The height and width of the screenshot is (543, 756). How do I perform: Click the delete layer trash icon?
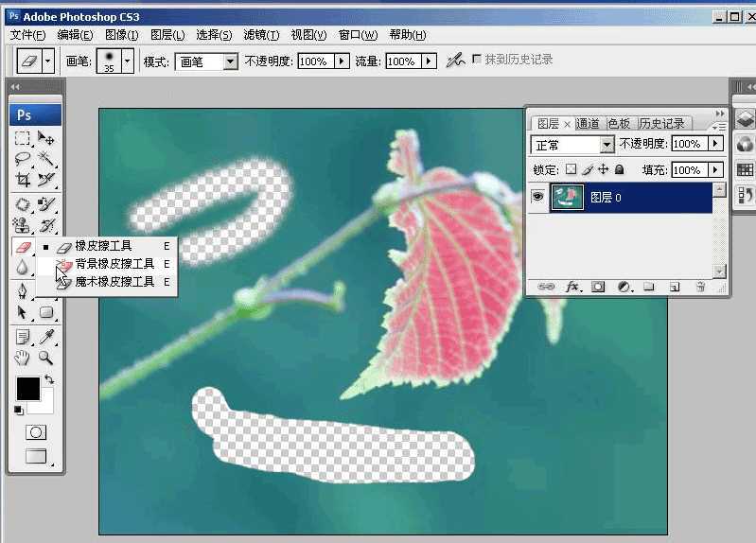[x=700, y=287]
